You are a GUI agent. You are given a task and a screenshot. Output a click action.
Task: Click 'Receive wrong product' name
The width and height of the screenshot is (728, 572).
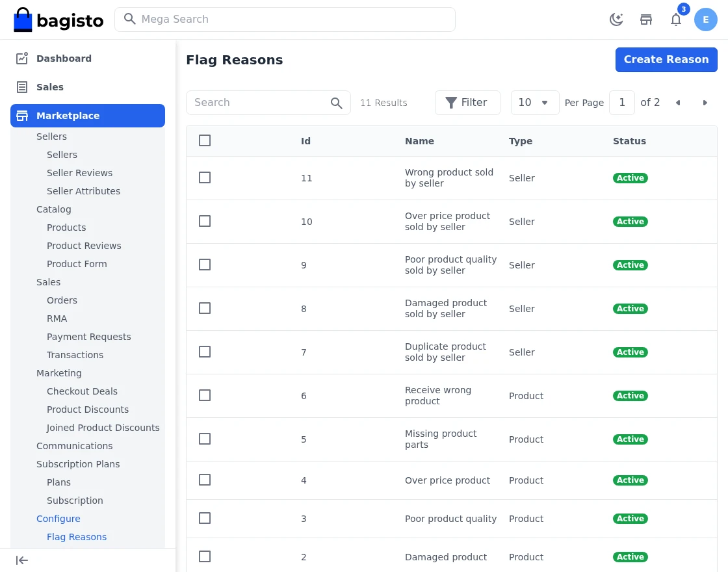pos(438,396)
